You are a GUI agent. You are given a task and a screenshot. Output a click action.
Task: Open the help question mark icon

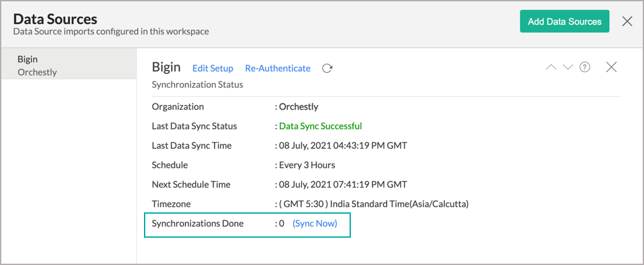click(585, 68)
